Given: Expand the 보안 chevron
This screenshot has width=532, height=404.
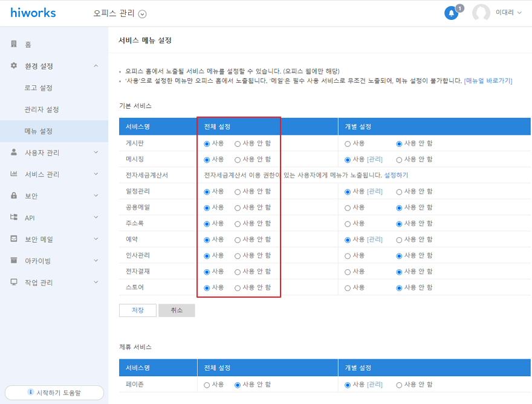Looking at the screenshot, I should (96, 196).
